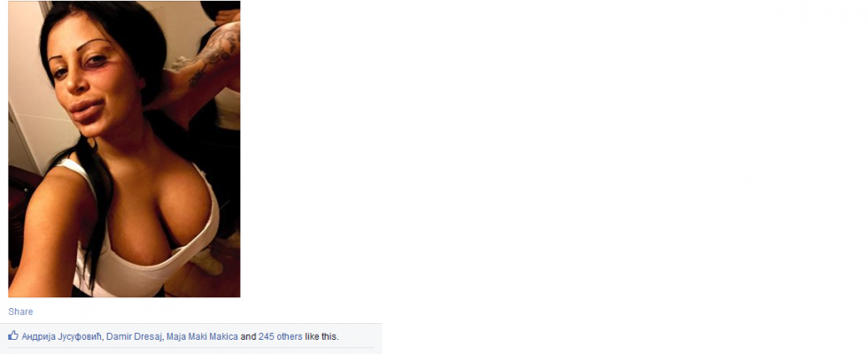Click the thumbs-up like icon
868x354 pixels.
click(x=12, y=335)
